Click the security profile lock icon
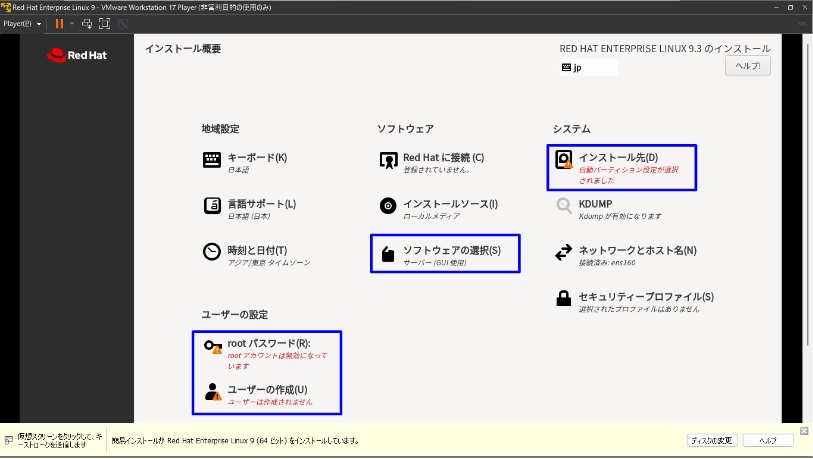The image size is (813, 459). click(564, 298)
